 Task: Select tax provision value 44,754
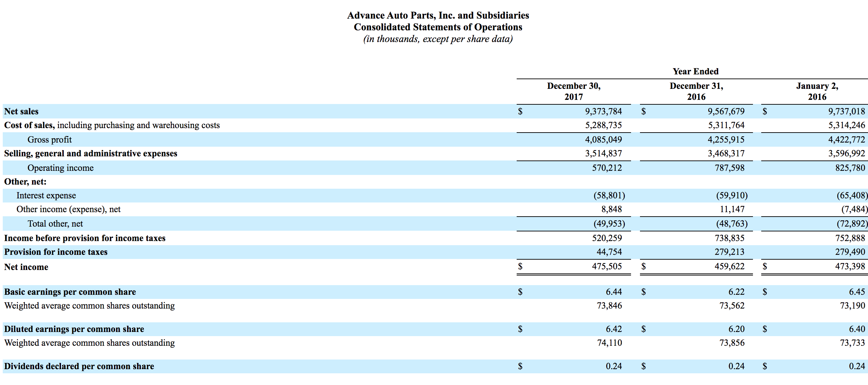[x=609, y=252]
